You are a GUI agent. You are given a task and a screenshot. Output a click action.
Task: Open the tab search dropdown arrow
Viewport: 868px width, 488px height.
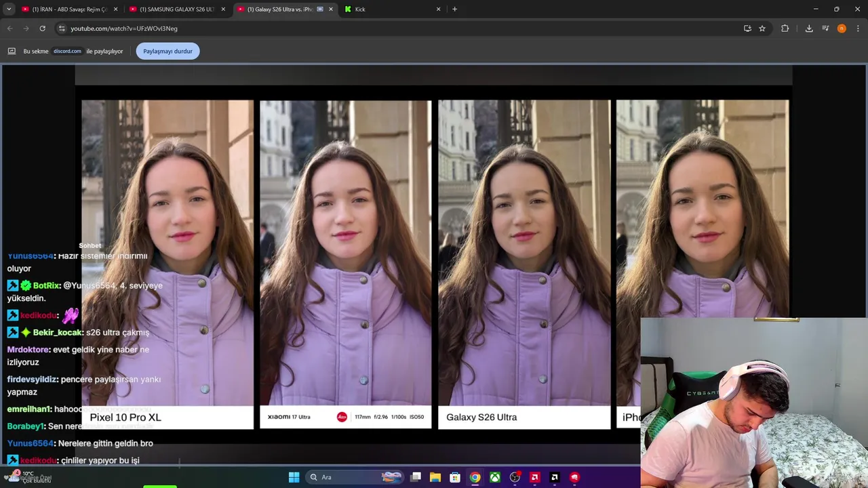pyautogui.click(x=9, y=9)
